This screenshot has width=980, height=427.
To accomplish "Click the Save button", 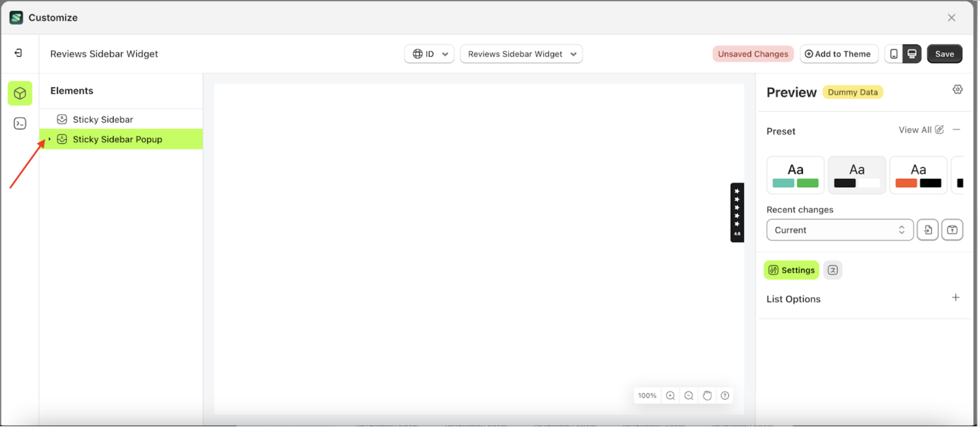I will (x=944, y=54).
